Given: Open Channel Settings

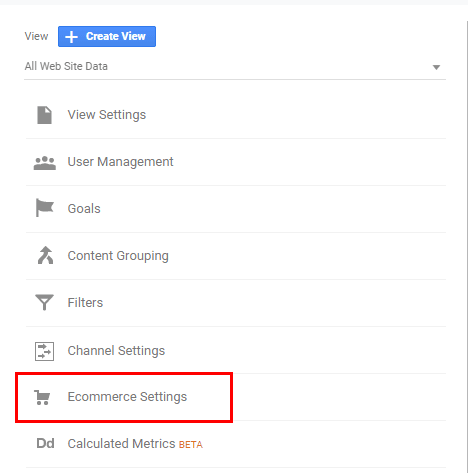Looking at the screenshot, I should click(x=236, y=350).
